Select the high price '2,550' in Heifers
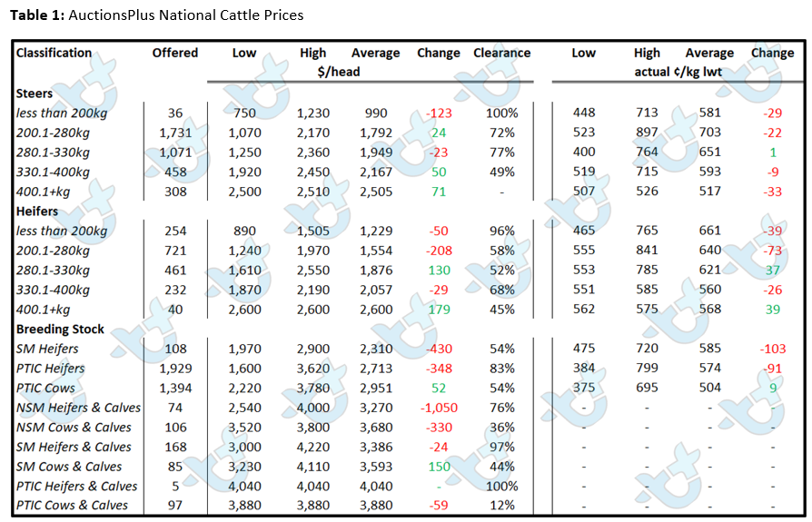 point(312,271)
